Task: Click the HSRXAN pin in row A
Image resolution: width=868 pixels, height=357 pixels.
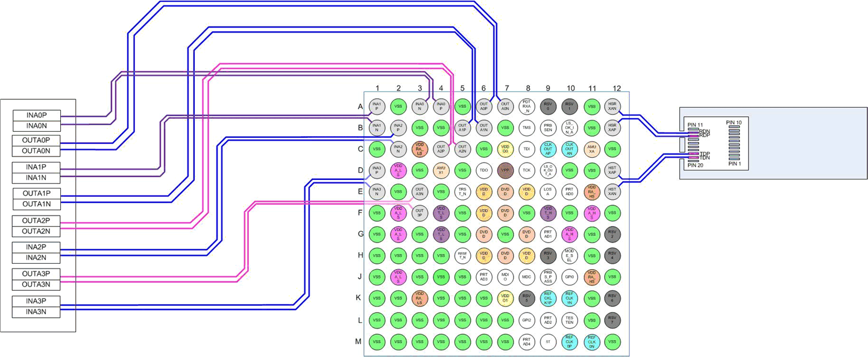Action: pyautogui.click(x=614, y=106)
